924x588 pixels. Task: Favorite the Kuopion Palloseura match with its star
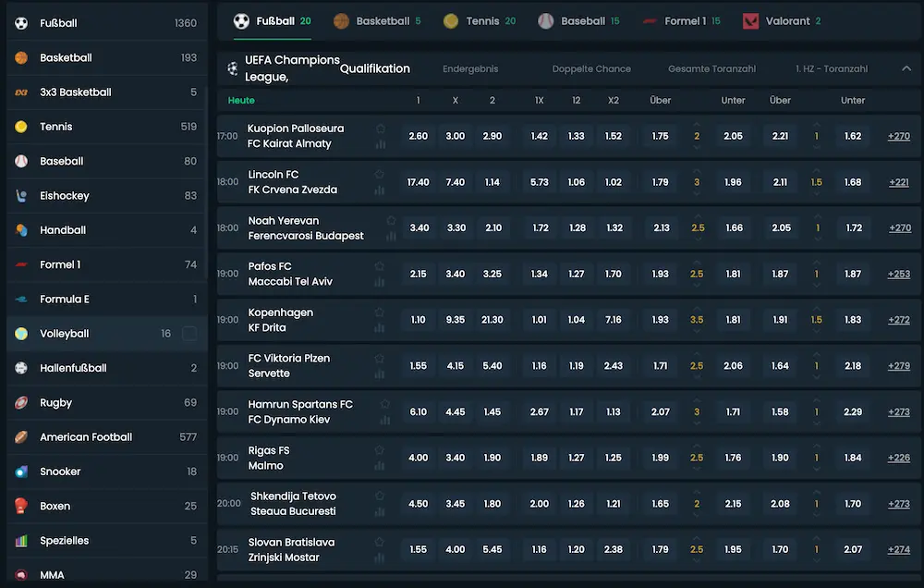(x=381, y=129)
